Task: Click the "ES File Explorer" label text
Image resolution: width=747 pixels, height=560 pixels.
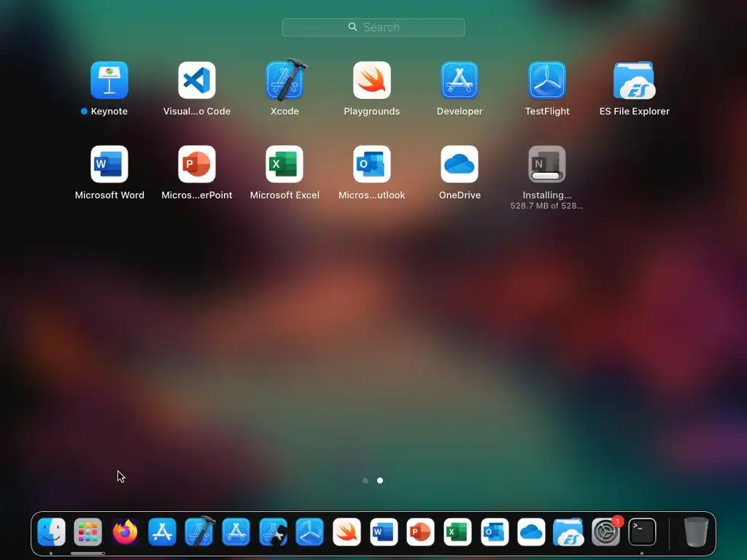Action: coord(635,111)
